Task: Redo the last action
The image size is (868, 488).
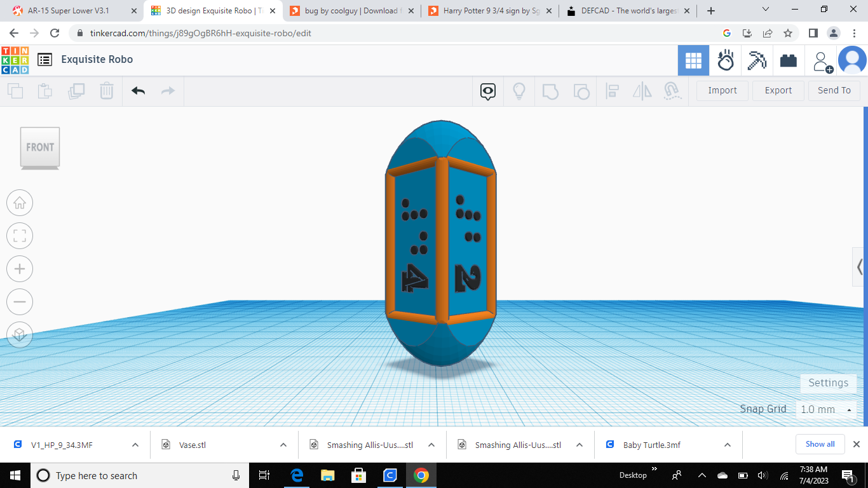Action: (168, 91)
